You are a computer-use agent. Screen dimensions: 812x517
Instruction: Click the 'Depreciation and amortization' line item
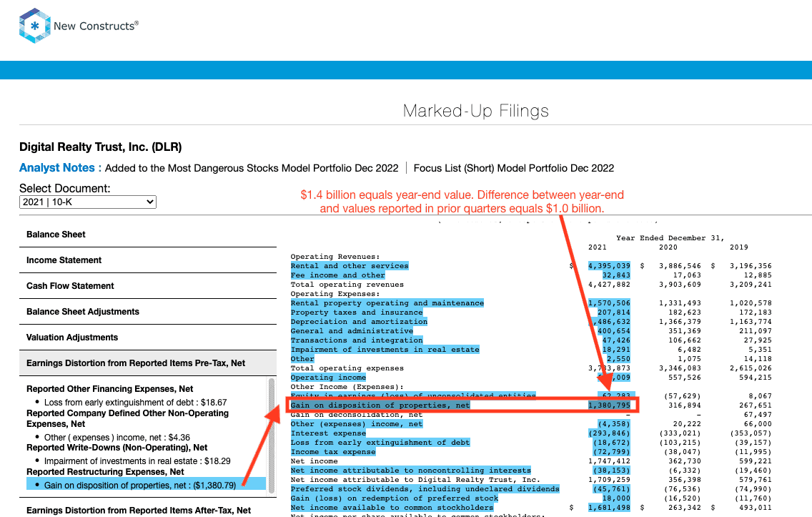359,322
